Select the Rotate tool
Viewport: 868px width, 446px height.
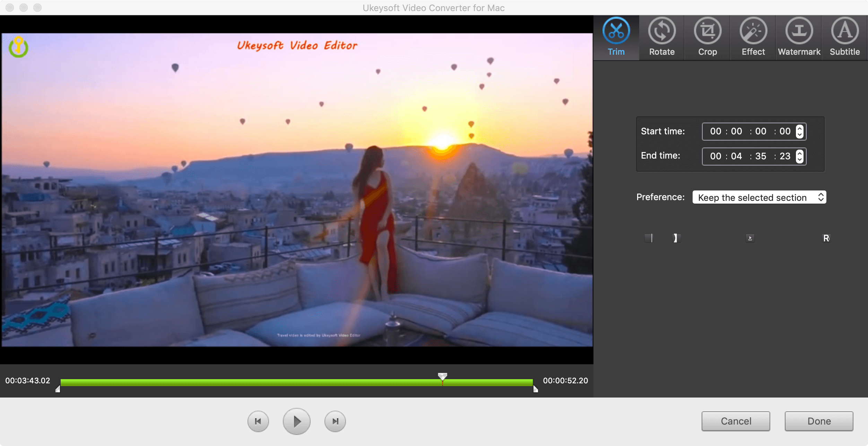tap(661, 36)
